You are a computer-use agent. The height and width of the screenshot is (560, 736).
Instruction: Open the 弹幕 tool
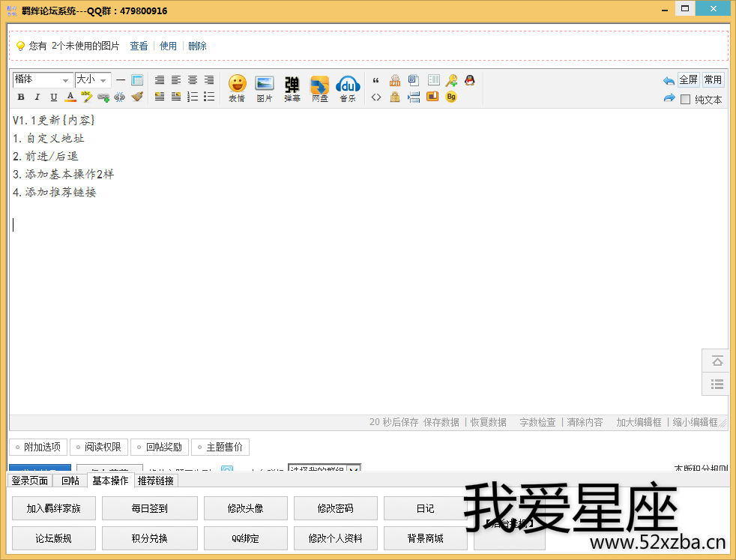tap(292, 88)
